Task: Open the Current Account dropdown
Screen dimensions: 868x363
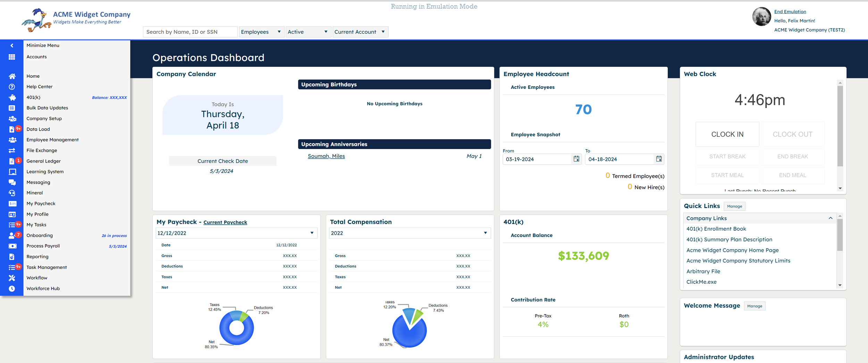Action: [360, 32]
